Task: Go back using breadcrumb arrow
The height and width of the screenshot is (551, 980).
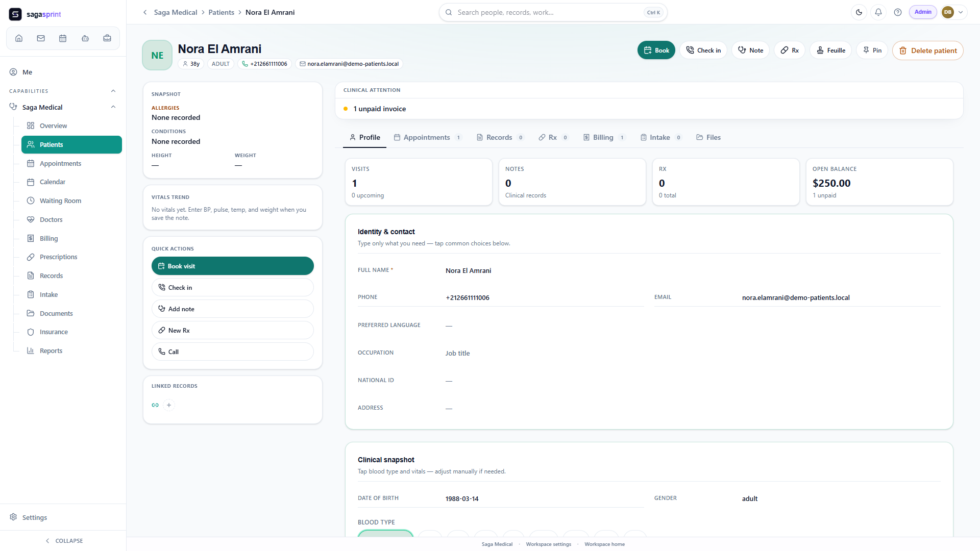Action: (145, 12)
